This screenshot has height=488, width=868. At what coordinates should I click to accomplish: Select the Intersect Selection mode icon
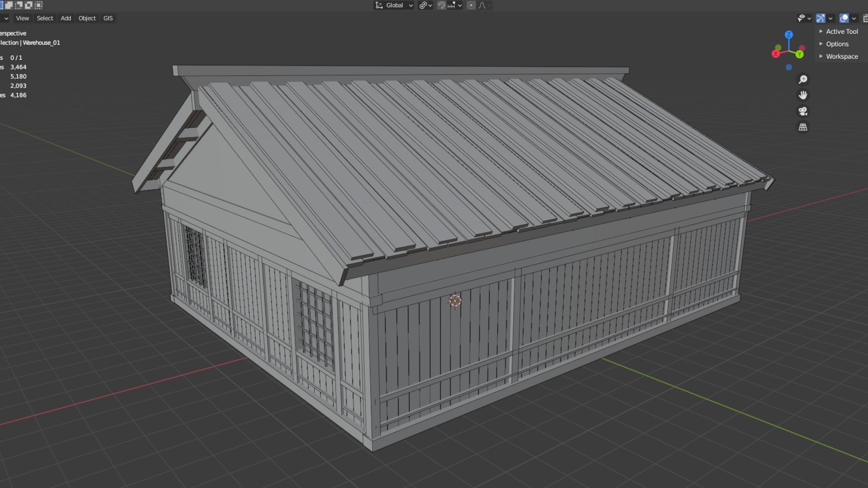pyautogui.click(x=38, y=5)
